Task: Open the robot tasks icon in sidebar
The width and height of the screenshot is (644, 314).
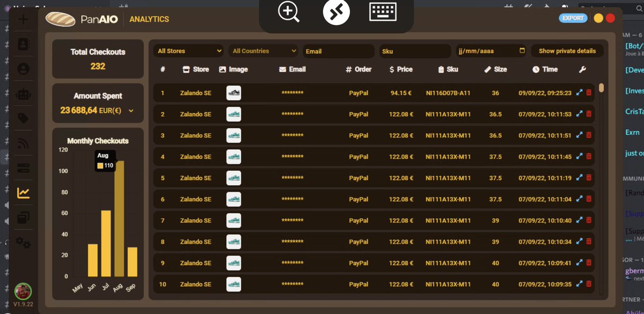Action: 23,94
